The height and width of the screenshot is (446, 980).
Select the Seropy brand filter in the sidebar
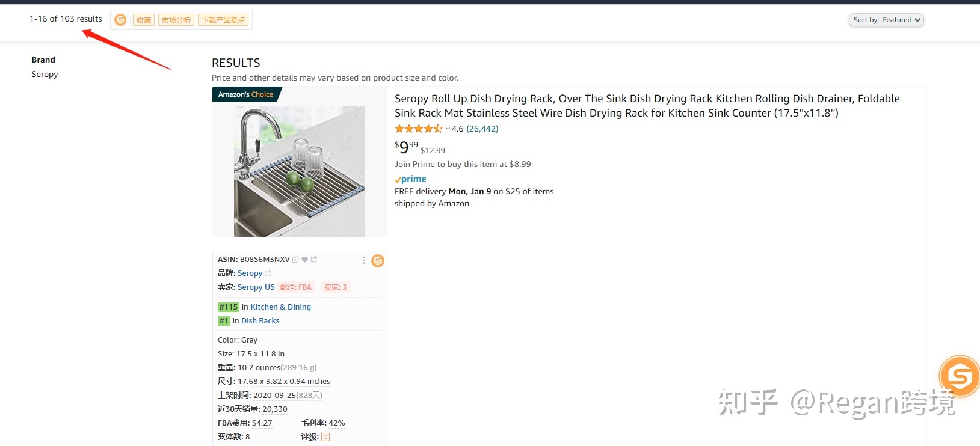click(x=45, y=75)
